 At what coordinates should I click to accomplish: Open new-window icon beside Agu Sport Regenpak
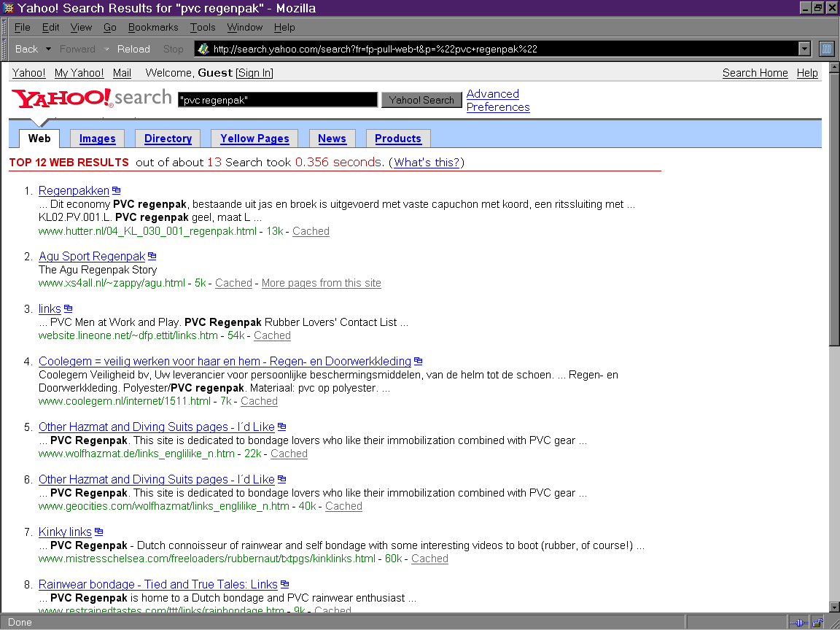[152, 256]
